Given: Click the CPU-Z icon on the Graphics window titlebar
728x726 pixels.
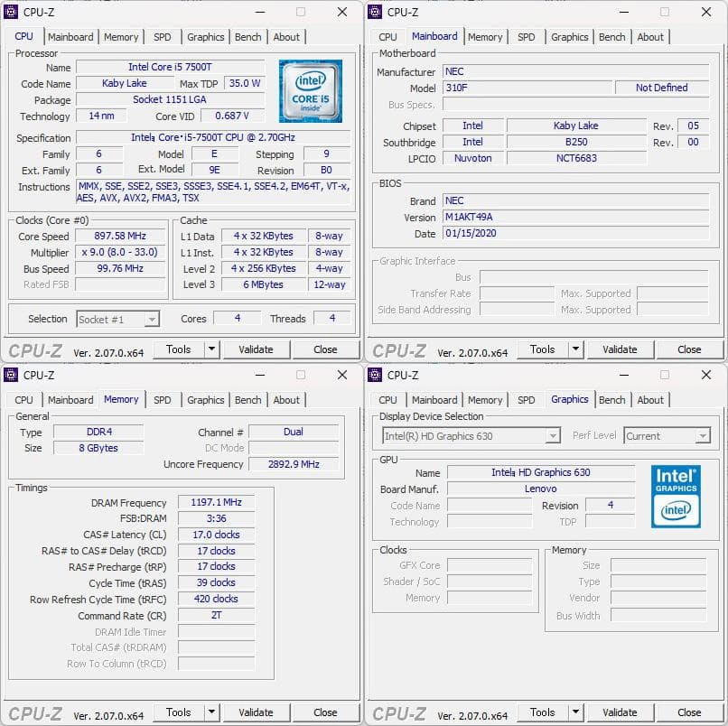Looking at the screenshot, I should [x=375, y=375].
